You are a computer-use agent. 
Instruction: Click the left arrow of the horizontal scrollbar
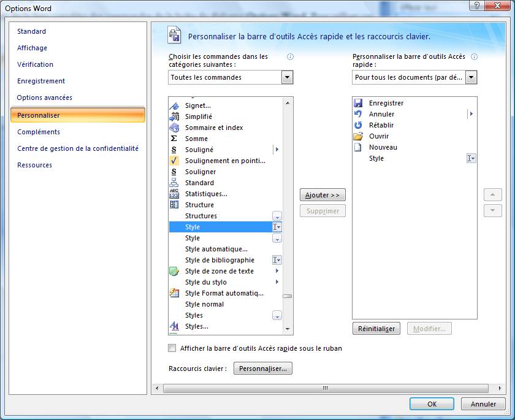(157, 389)
